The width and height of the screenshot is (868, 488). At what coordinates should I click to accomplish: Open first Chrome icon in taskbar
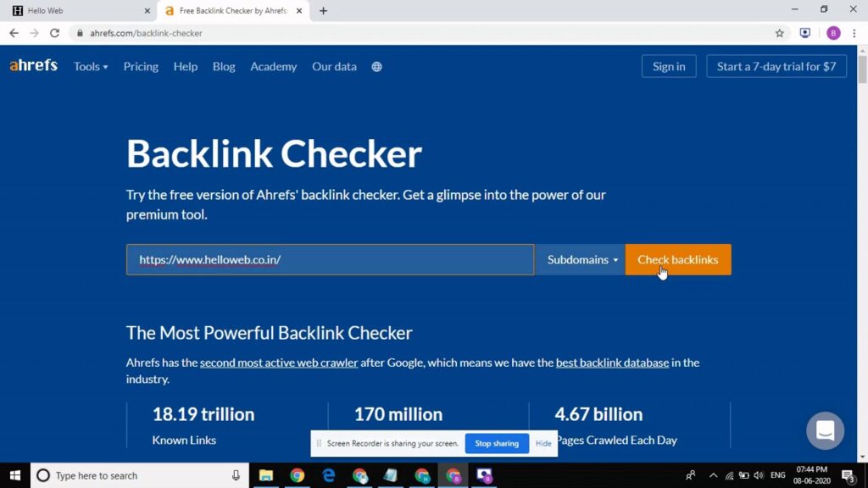(x=298, y=475)
